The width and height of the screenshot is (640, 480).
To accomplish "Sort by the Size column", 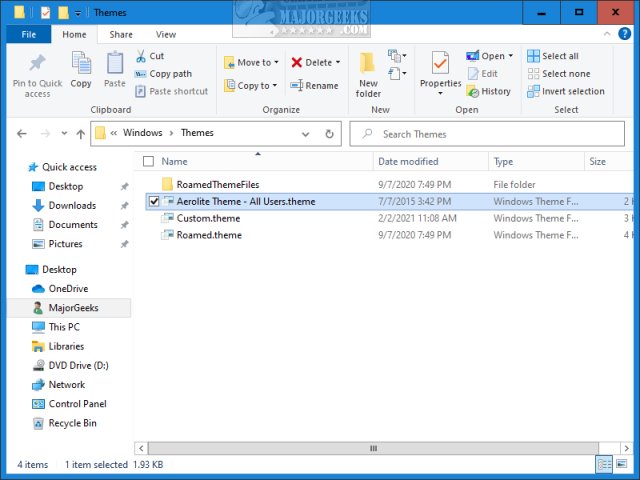I will [597, 161].
